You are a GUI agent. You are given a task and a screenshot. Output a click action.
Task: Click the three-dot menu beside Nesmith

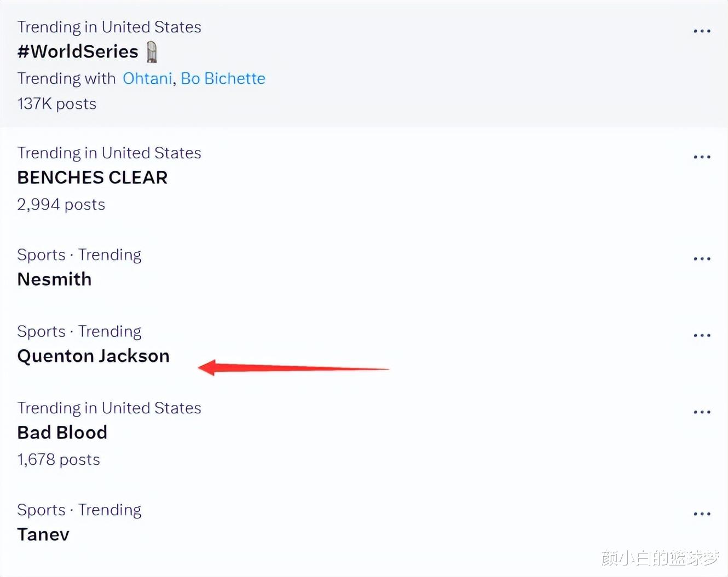point(702,259)
